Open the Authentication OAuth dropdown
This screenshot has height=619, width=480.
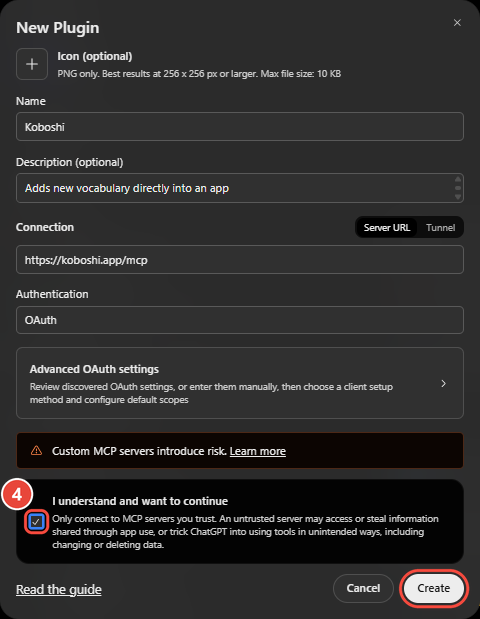pyautogui.click(x=240, y=320)
